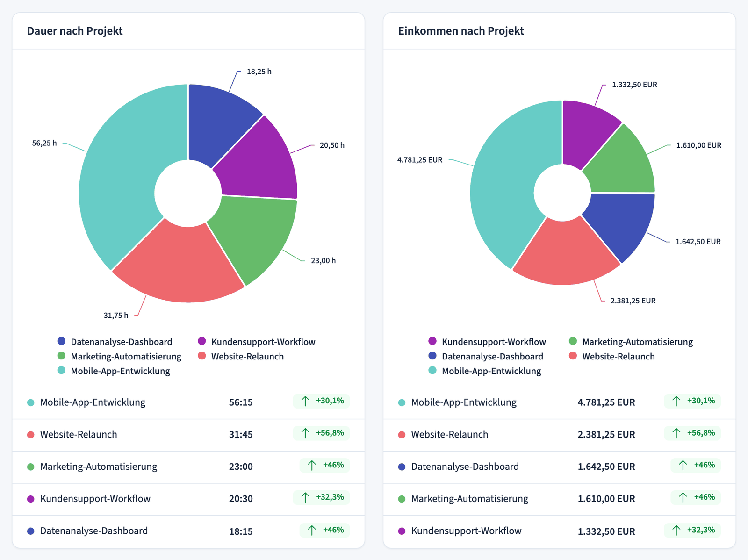Click the 18,25 h chart label
Viewport: 748px width, 560px height.
point(259,72)
